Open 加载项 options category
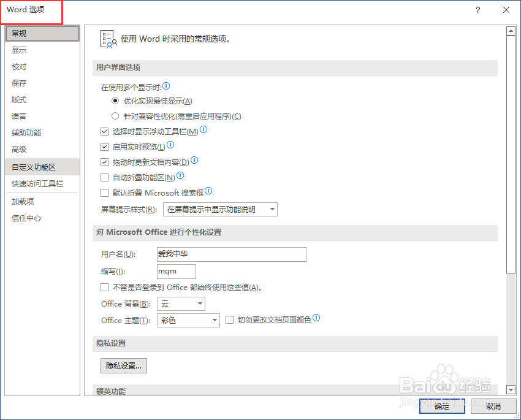Screen dimensions: 521x420 [42, 202]
